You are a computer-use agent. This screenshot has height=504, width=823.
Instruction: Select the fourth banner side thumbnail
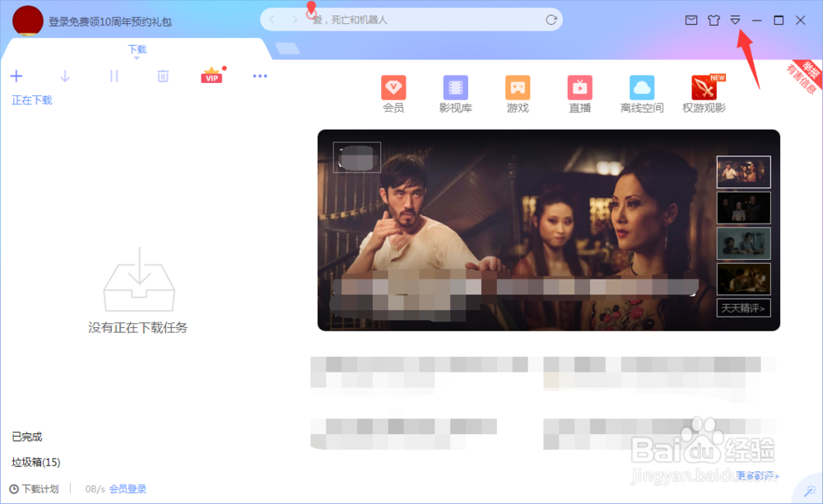tap(744, 279)
